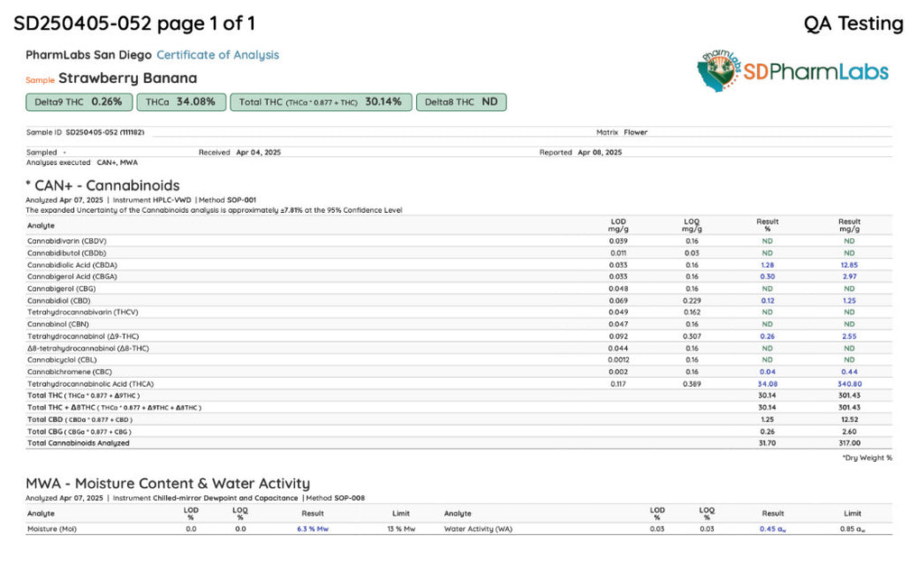This screenshot has width=924, height=580.
Task: Click the Delta8 THC ND badge
Action: pos(461,102)
